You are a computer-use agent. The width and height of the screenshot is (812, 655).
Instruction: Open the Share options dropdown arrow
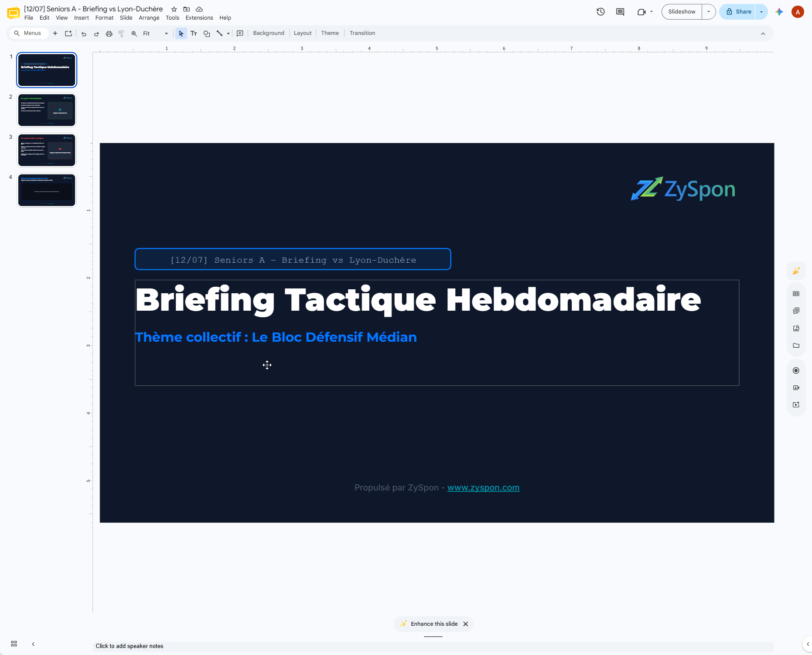[761, 12]
